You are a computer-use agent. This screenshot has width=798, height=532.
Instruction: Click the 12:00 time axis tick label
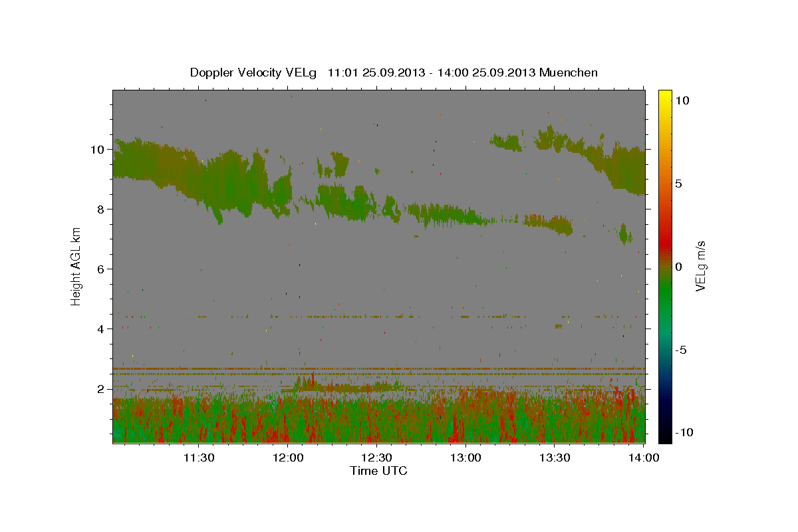click(x=289, y=458)
